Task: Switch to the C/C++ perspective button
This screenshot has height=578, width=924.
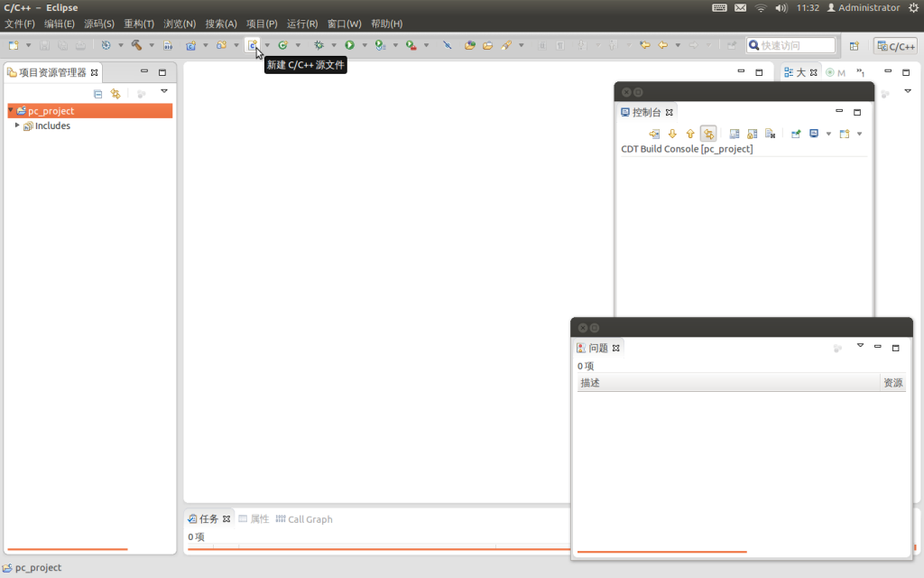Action: [x=895, y=44]
